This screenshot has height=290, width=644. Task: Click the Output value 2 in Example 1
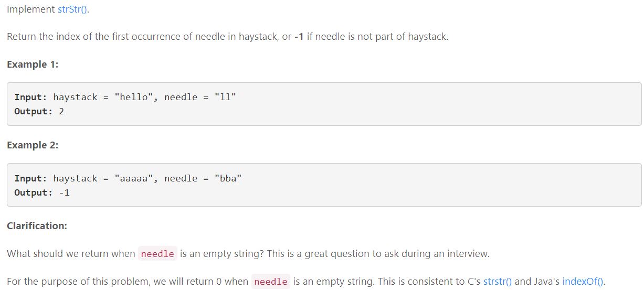[61, 111]
